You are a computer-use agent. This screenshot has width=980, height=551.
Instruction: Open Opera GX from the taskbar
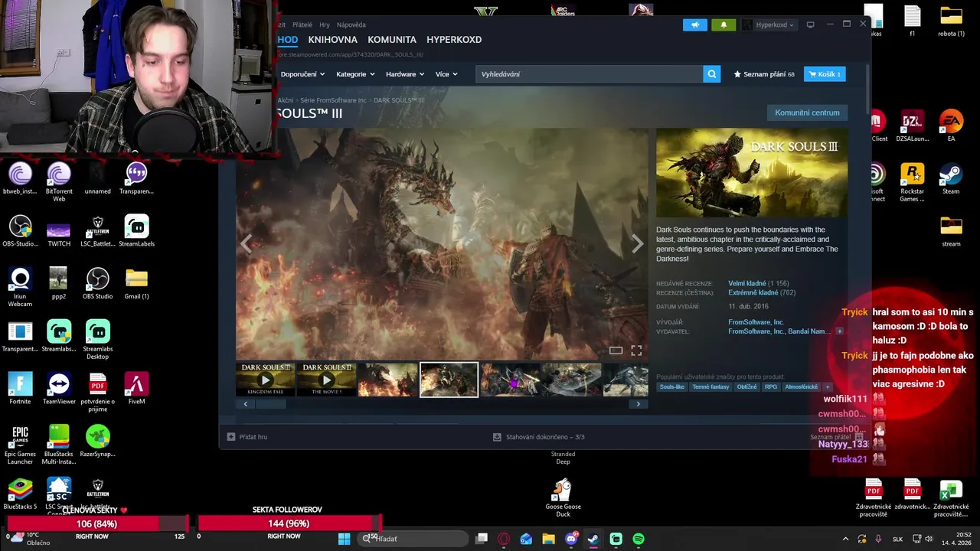(x=504, y=539)
